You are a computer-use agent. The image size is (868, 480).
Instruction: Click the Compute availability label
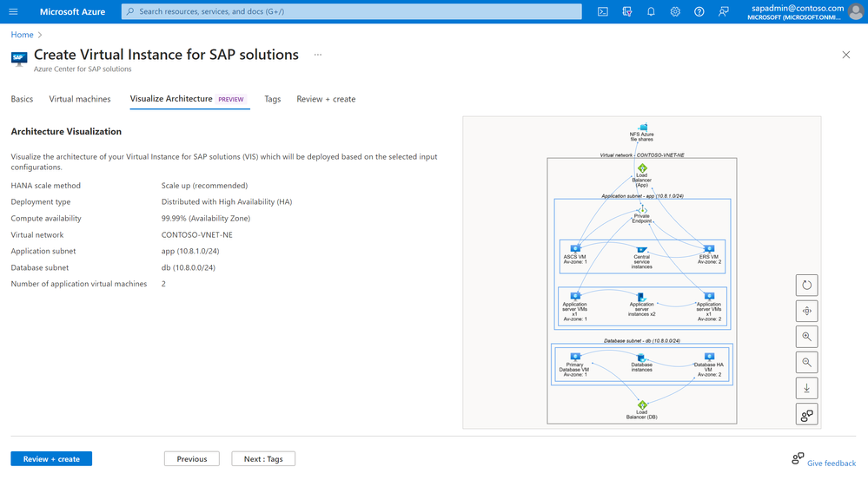[x=46, y=219]
